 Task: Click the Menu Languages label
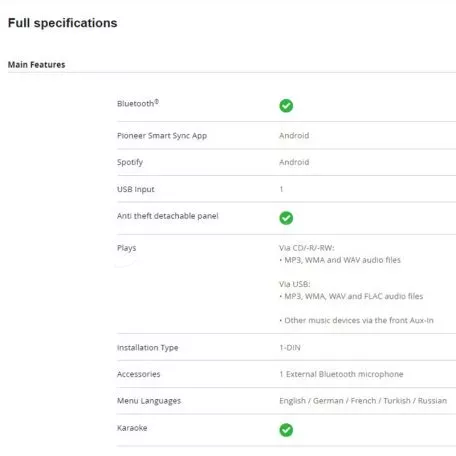149,401
